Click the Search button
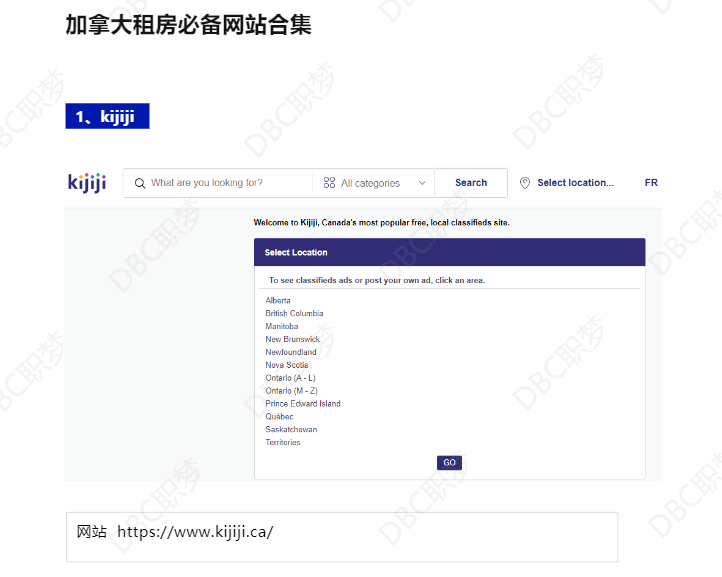The height and width of the screenshot is (577, 722). [471, 183]
